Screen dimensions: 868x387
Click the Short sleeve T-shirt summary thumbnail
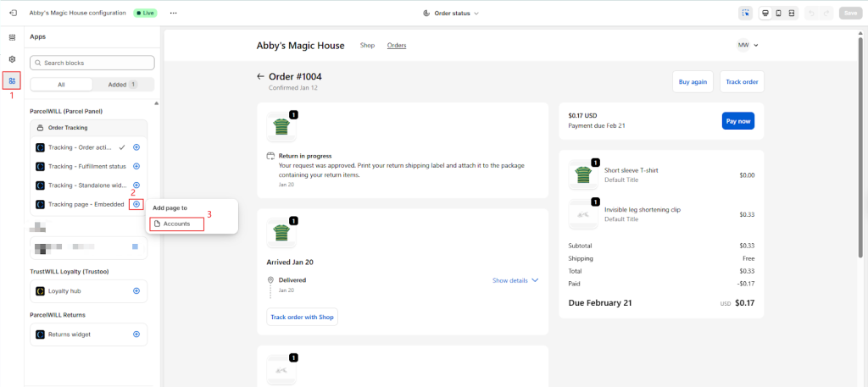coord(583,174)
